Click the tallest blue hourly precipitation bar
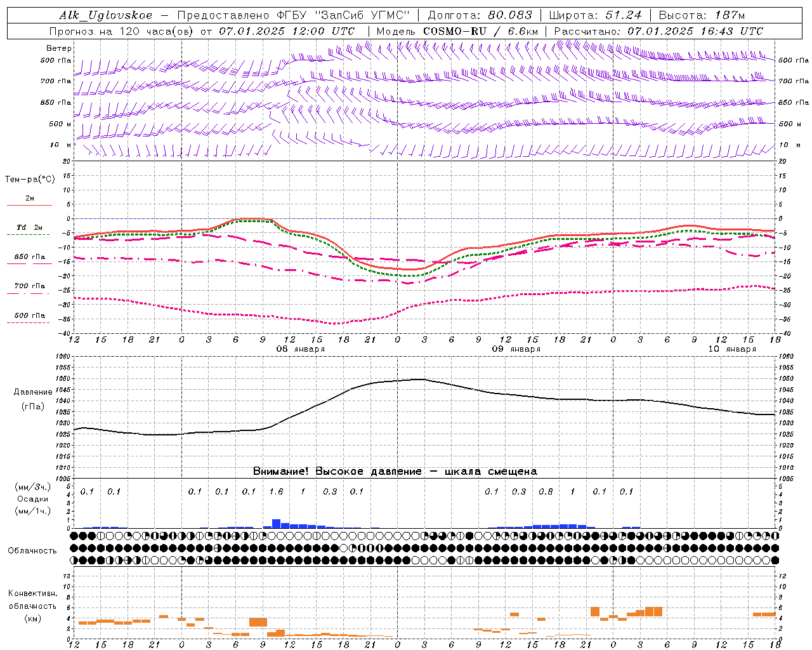 tap(276, 524)
